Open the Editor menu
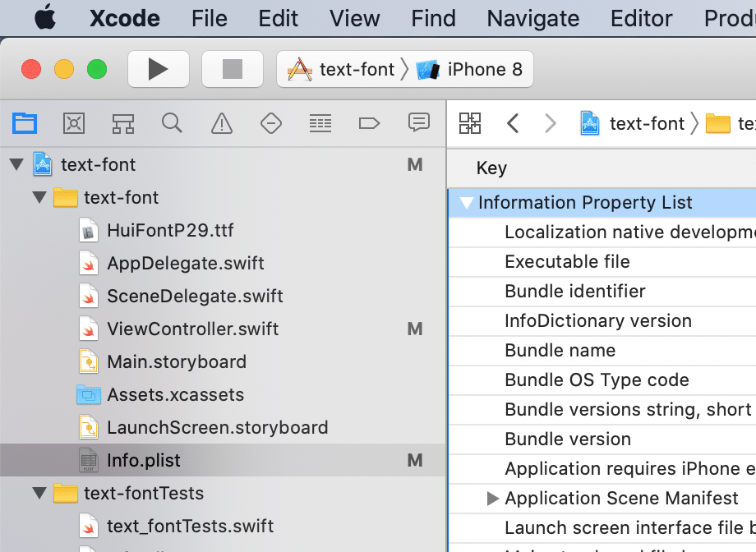This screenshot has height=552, width=756. click(x=641, y=18)
